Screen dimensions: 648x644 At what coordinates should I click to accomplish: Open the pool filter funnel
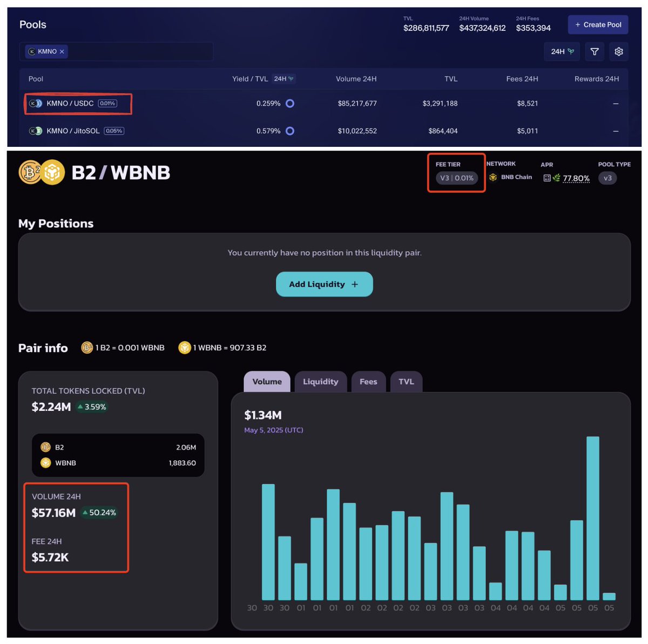[595, 51]
